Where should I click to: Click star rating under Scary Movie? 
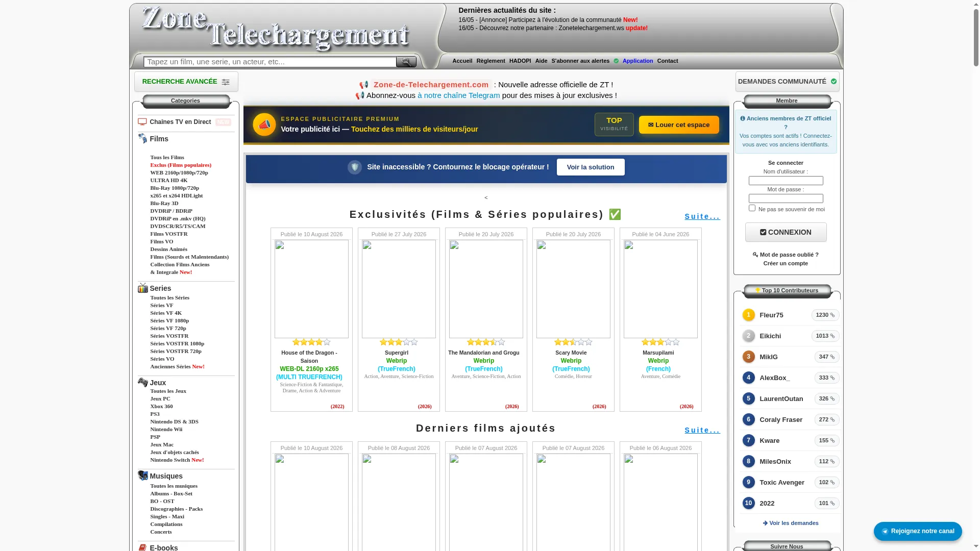coord(573,342)
